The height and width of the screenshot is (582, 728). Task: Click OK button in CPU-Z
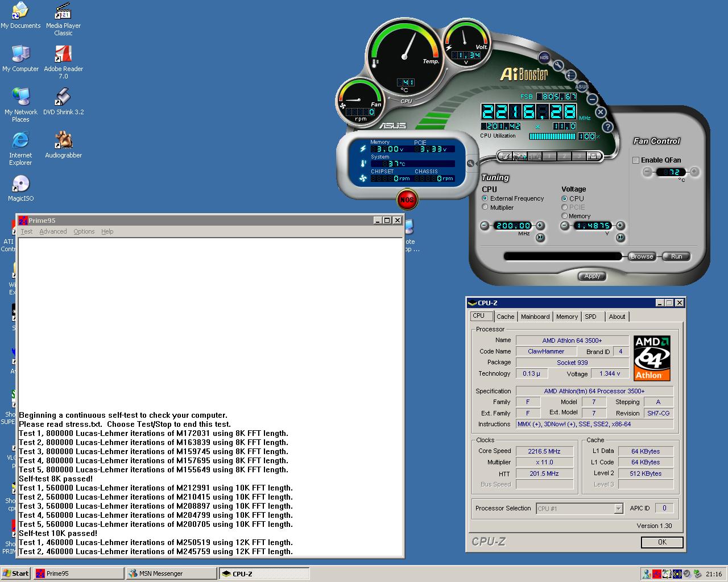[662, 542]
